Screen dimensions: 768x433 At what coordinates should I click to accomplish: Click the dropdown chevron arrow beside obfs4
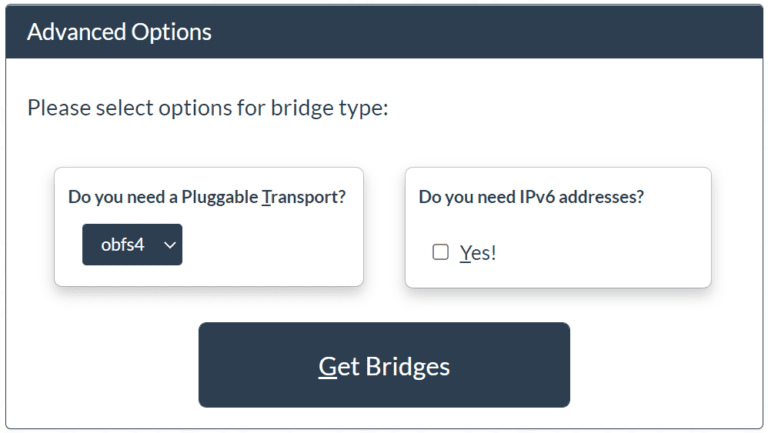[170, 244]
